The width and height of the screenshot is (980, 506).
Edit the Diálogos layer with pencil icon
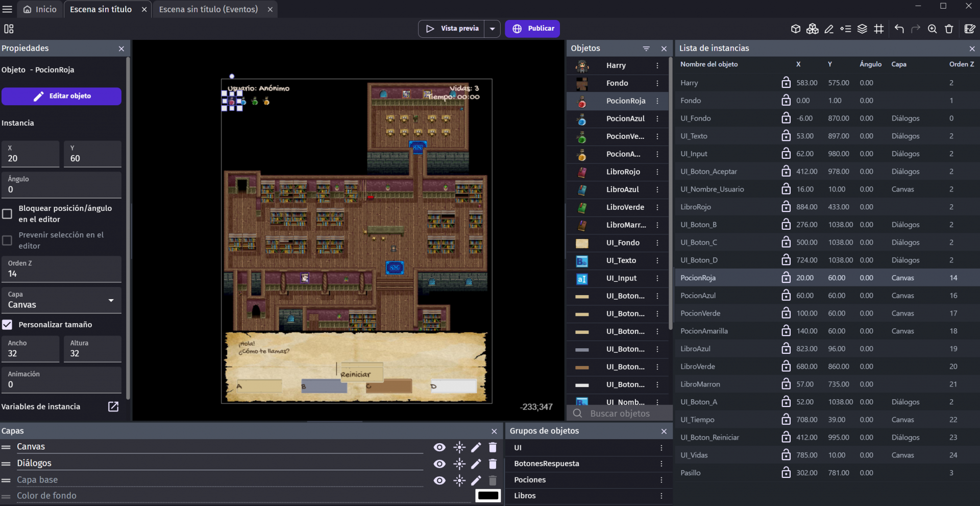click(x=476, y=464)
